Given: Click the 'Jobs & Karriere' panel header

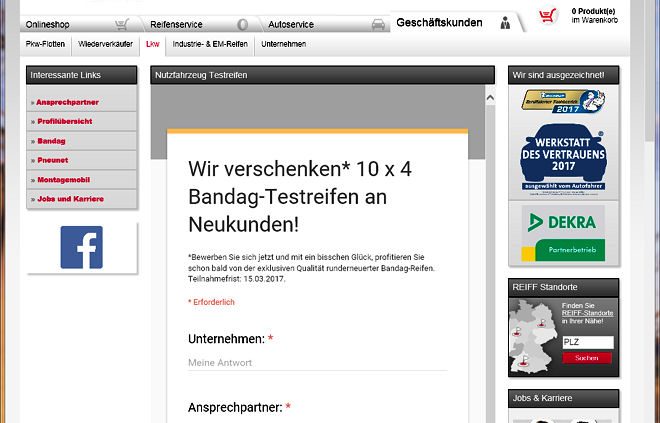Looking at the screenshot, I should (x=563, y=398).
